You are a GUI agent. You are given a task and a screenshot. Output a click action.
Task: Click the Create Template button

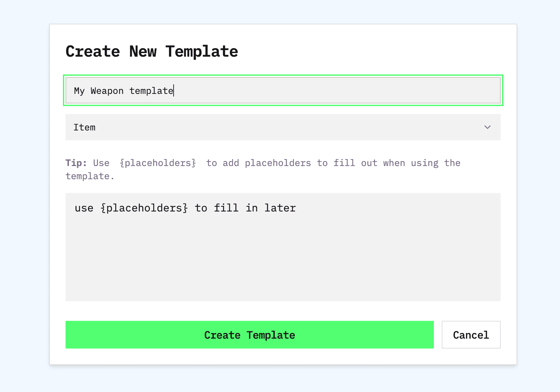pyautogui.click(x=250, y=335)
